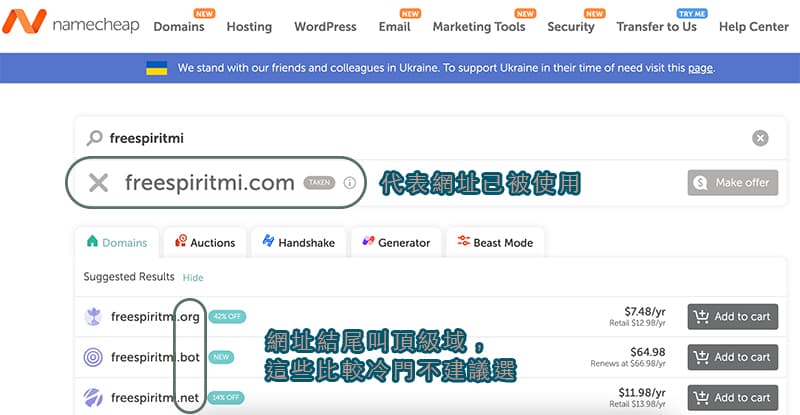The height and width of the screenshot is (415, 800).
Task: Click the X icon beside freespiritmi.com
Action: [x=98, y=183]
